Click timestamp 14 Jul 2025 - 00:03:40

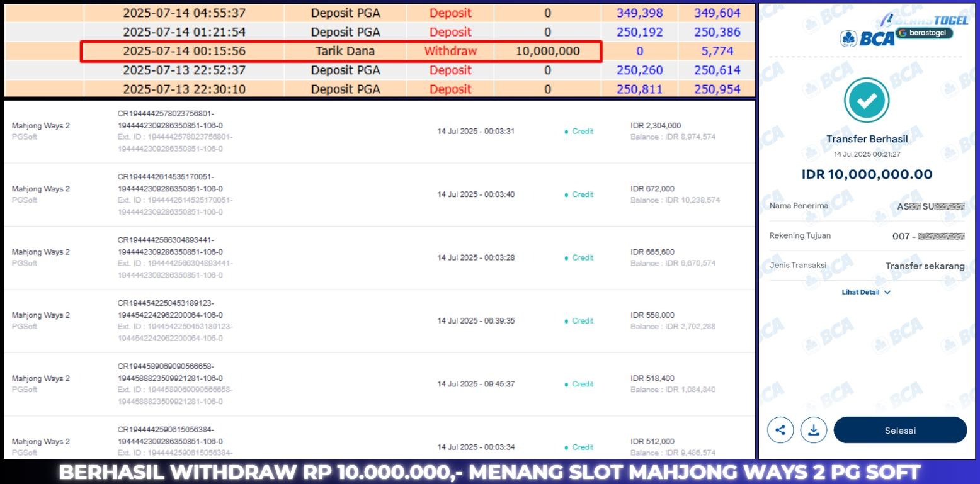[x=476, y=194]
